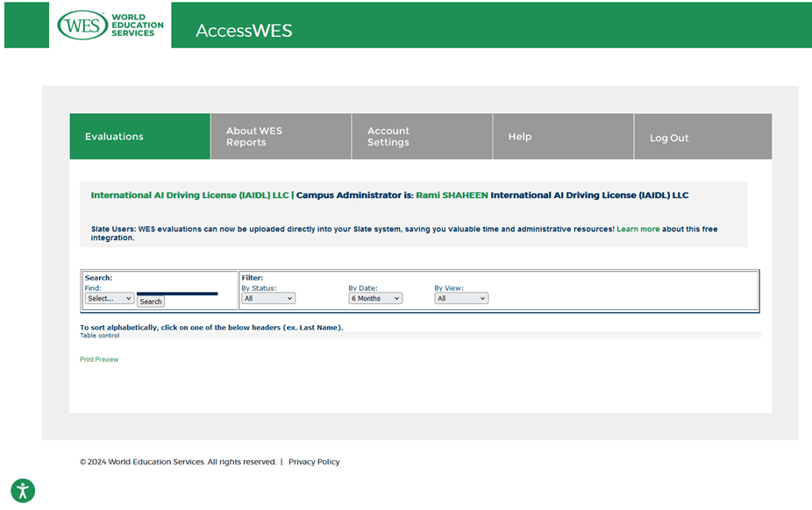Open the By Date 6 Months dropdown

tap(375, 299)
